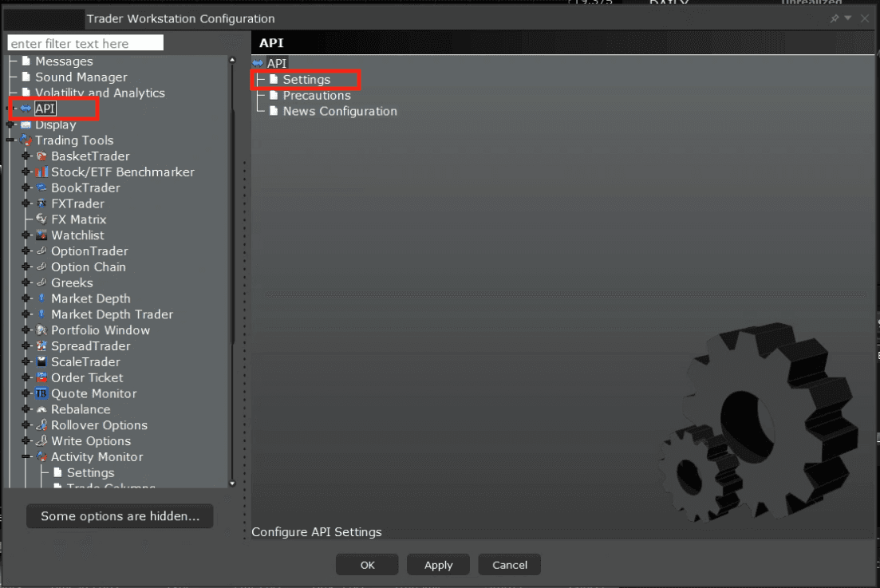880x588 pixels.
Task: Expand the BasketTrader node
Action: (x=26, y=156)
